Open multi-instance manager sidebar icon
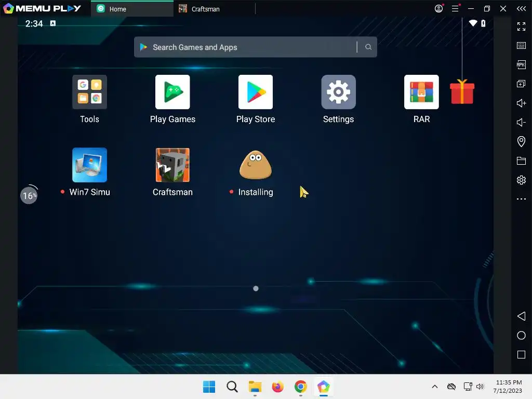The width and height of the screenshot is (532, 399). 521,84
